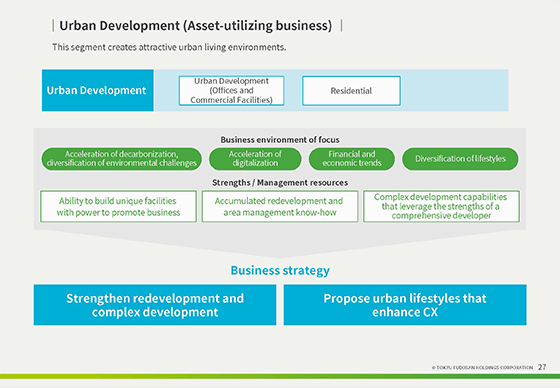Click the Acceleration of decarbonization green pill
The image size is (560, 388).
tap(121, 159)
